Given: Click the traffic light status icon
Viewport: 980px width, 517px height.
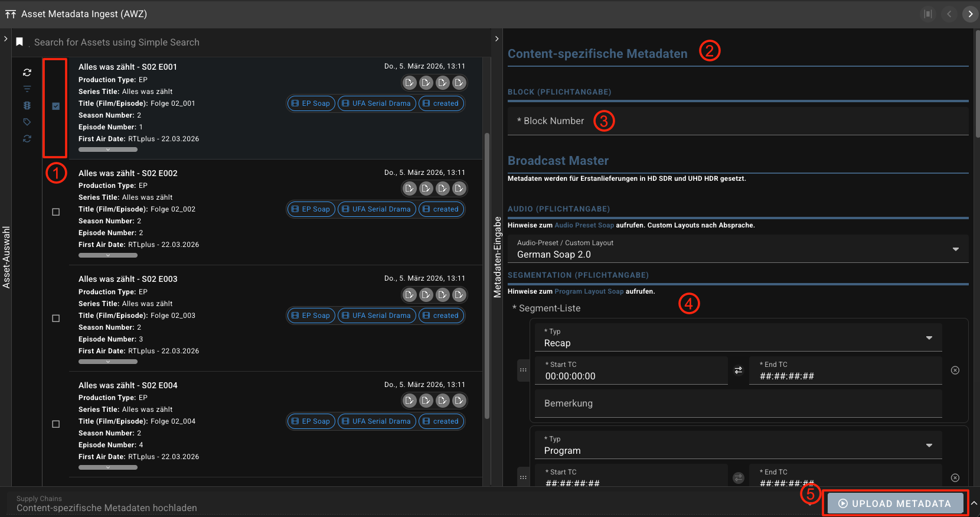Looking at the screenshot, I should (x=27, y=106).
